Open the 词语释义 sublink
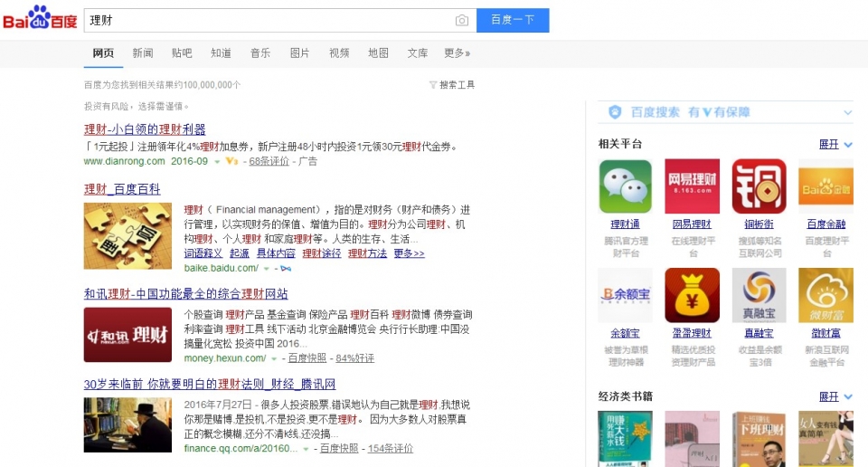Image resolution: width=868 pixels, height=467 pixels. coord(203,253)
